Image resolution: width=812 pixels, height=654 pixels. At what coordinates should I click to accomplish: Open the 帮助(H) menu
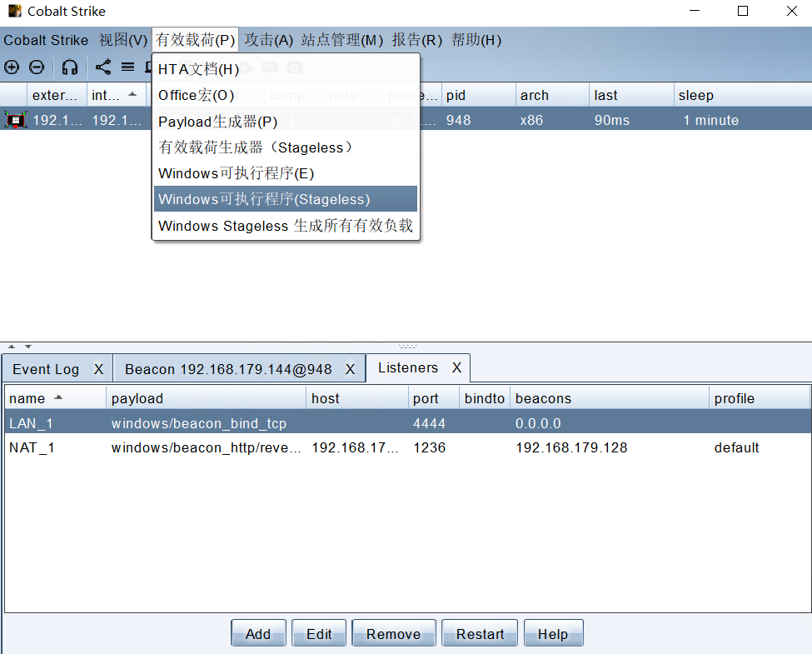tap(476, 40)
